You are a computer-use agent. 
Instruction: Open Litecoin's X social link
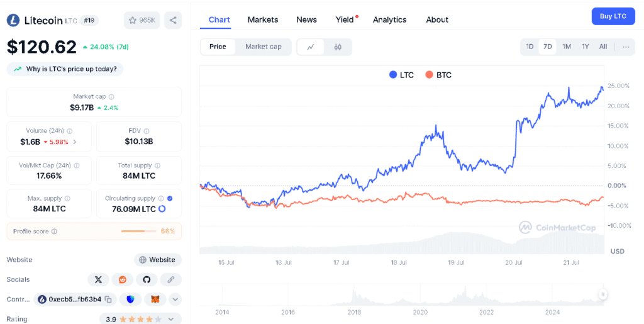(98, 280)
